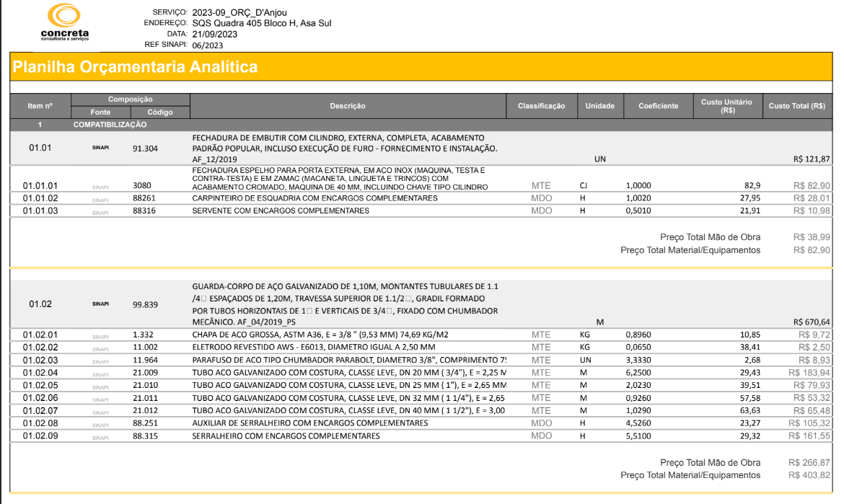Click code 88316
Image resolution: width=844 pixels, height=504 pixels.
144,211
